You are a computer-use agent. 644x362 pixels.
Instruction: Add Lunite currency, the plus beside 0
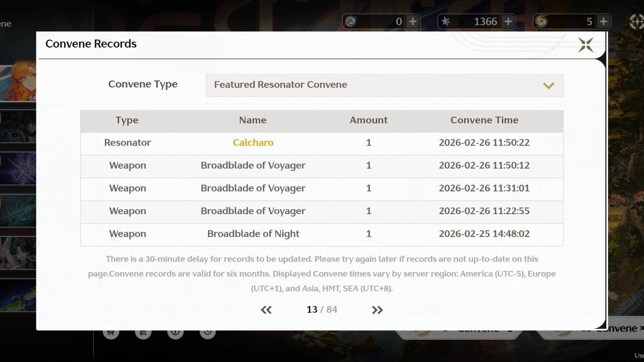[x=413, y=21]
